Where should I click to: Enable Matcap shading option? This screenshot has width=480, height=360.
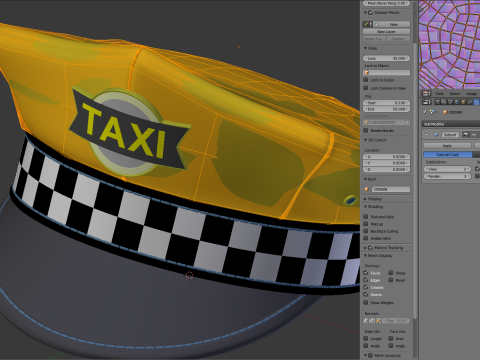pos(366,224)
